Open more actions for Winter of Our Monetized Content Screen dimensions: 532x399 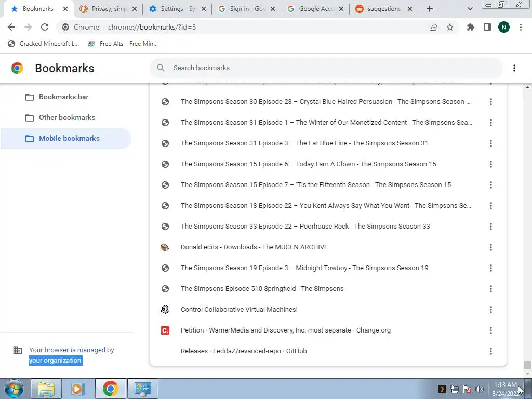click(491, 123)
